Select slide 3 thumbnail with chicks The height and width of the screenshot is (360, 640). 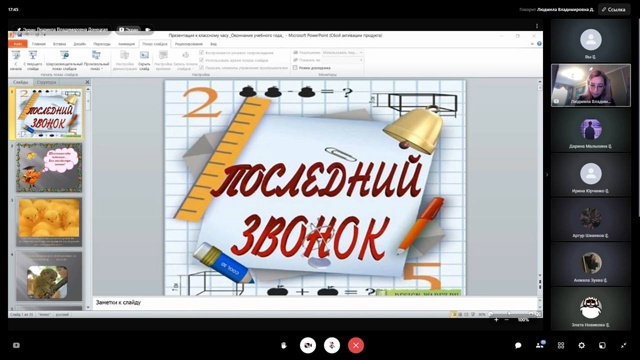(x=49, y=222)
